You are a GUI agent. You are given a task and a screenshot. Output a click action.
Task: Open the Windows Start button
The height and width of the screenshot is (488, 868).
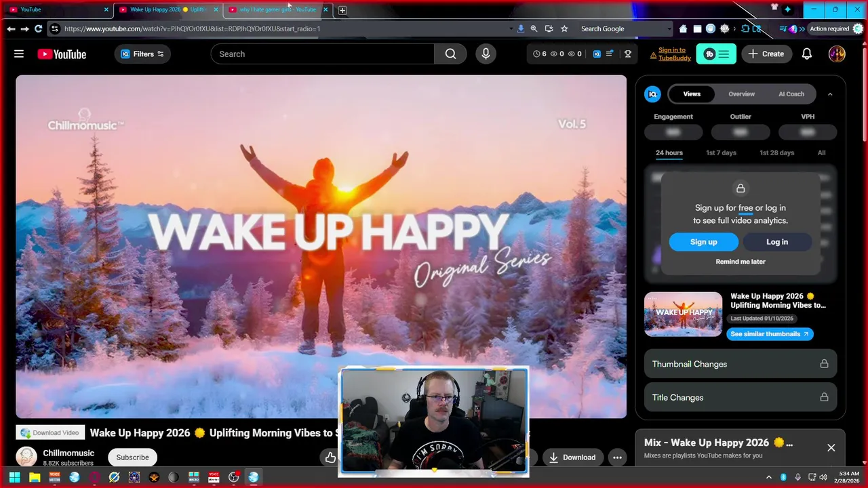tap(14, 477)
